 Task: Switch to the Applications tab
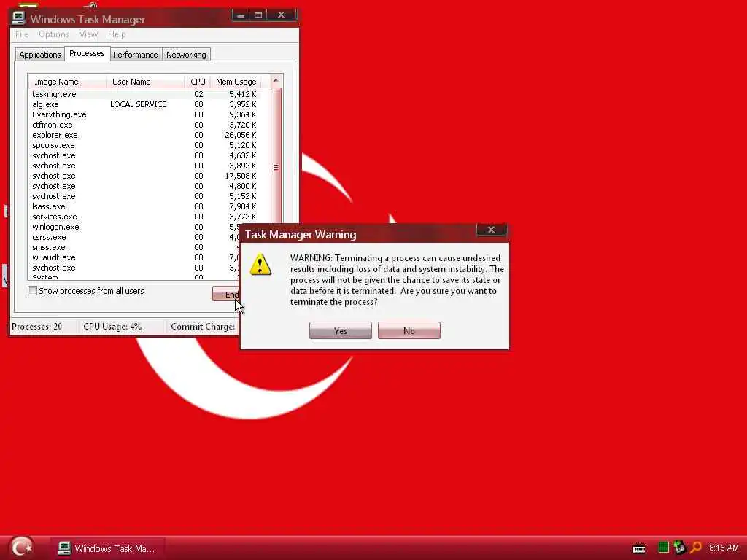click(x=40, y=55)
